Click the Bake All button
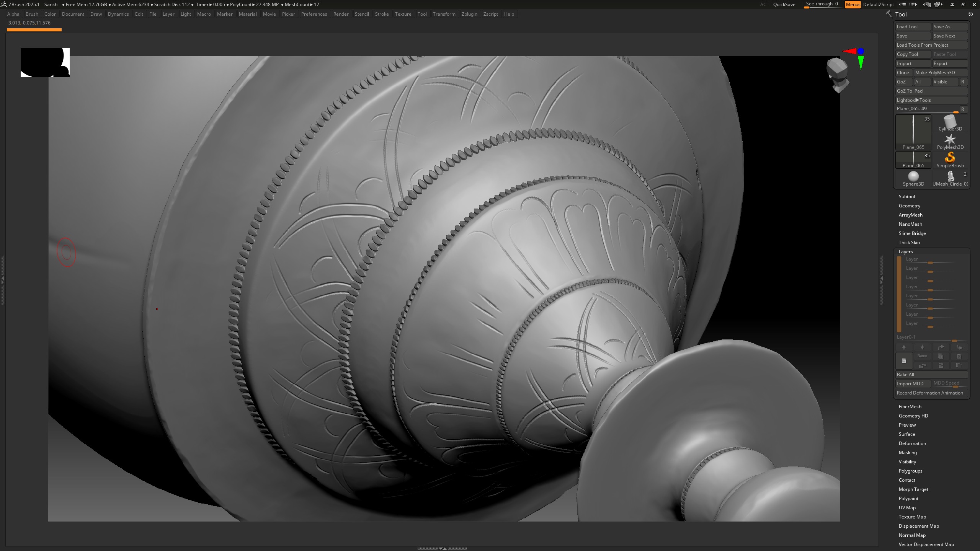Screen dimensions: 980x551 (x=931, y=375)
